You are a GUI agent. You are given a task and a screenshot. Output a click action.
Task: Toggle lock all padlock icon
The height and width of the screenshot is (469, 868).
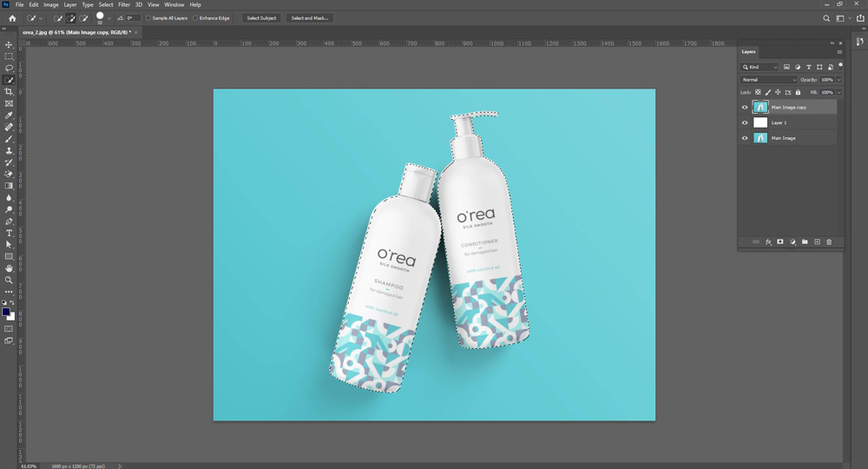798,92
